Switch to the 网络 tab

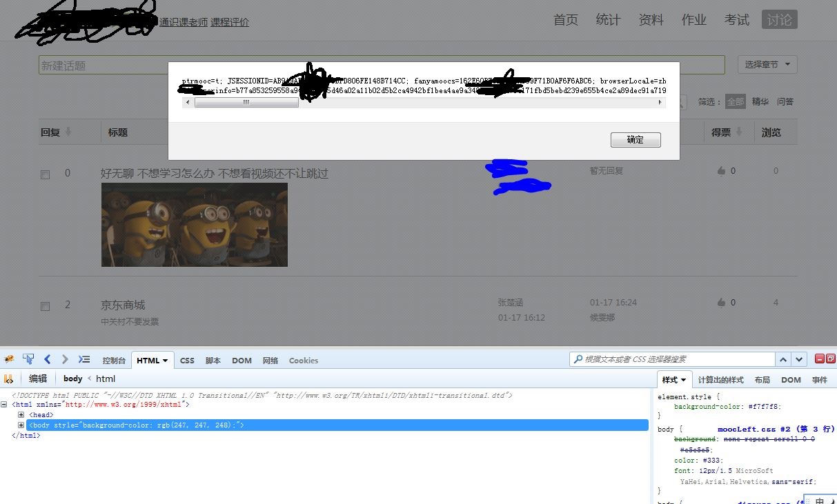[x=270, y=361]
